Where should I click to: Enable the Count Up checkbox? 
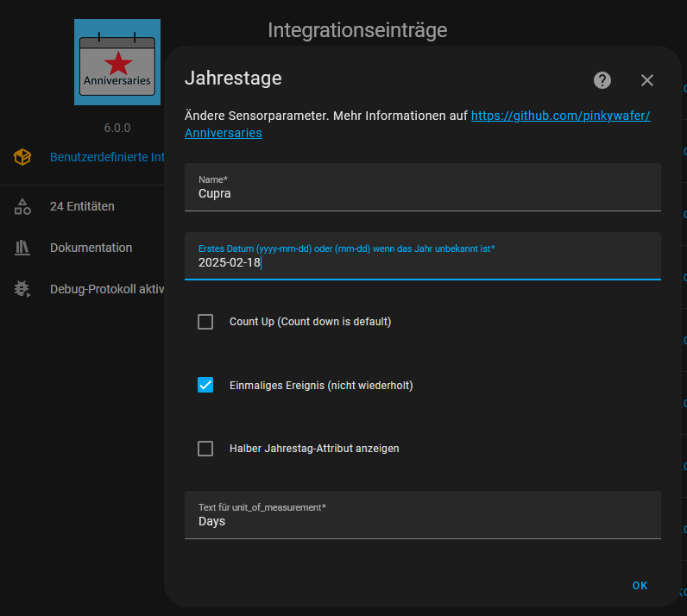coord(205,322)
